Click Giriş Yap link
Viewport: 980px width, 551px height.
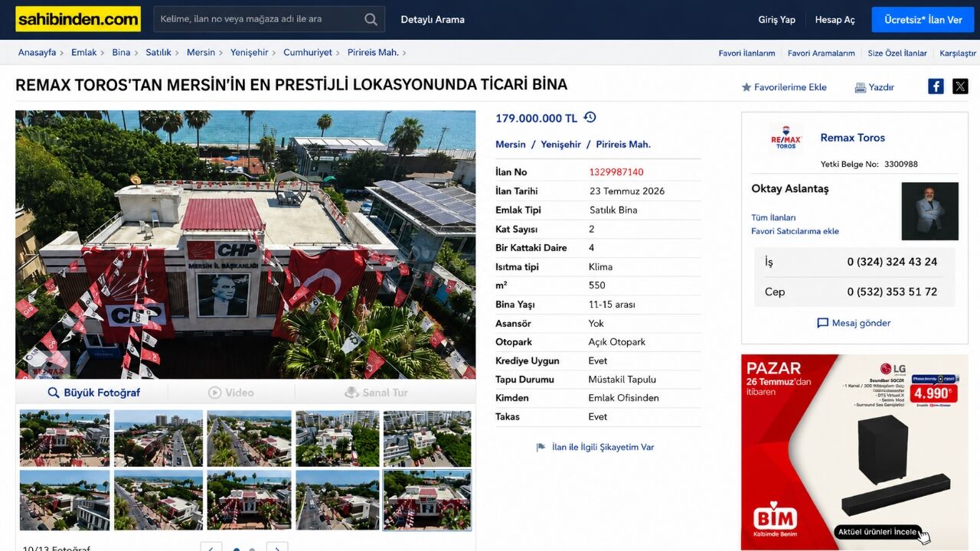coord(776,20)
